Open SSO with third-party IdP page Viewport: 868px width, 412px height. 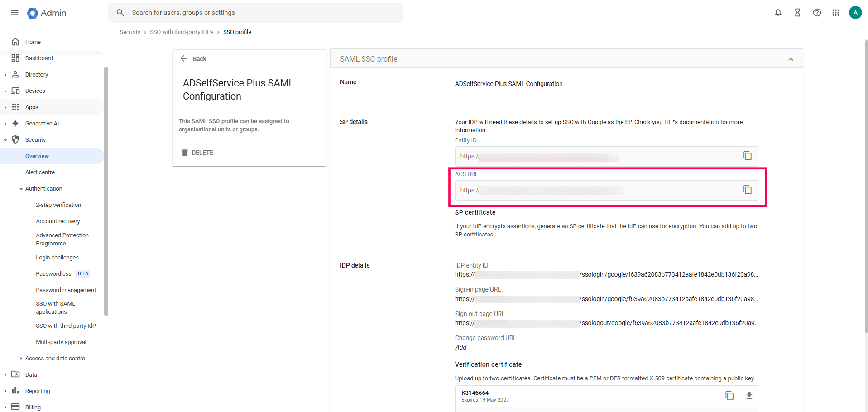click(66, 326)
